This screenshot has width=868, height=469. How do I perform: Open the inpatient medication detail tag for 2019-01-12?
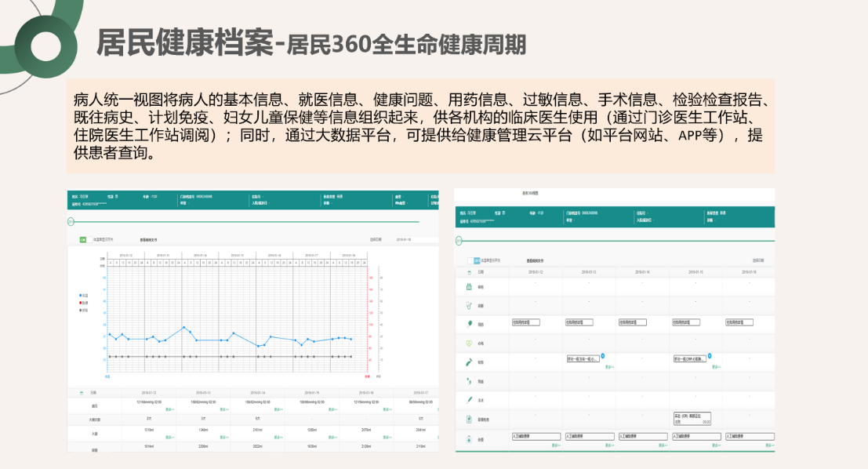[526, 322]
